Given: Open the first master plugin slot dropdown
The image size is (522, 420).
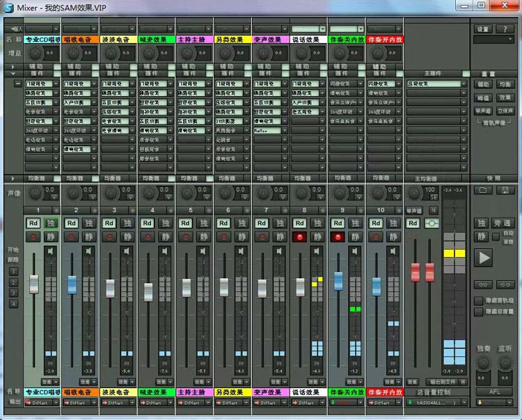Looking at the screenshot, I should click(464, 84).
